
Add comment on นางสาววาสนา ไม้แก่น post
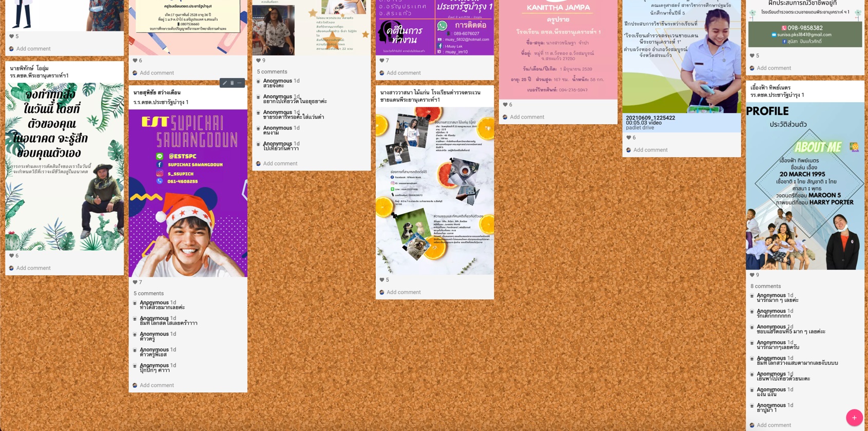pyautogui.click(x=403, y=292)
